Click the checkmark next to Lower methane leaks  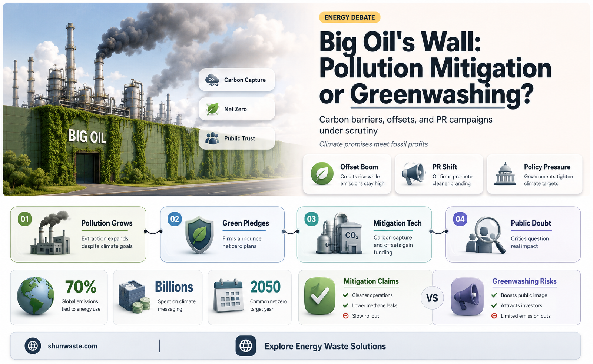(x=345, y=305)
